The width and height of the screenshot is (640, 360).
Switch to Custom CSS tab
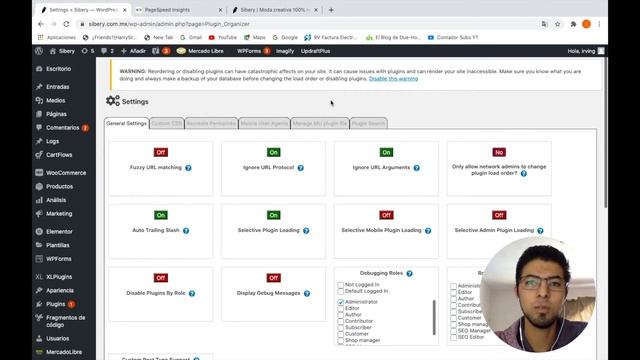[x=167, y=123]
